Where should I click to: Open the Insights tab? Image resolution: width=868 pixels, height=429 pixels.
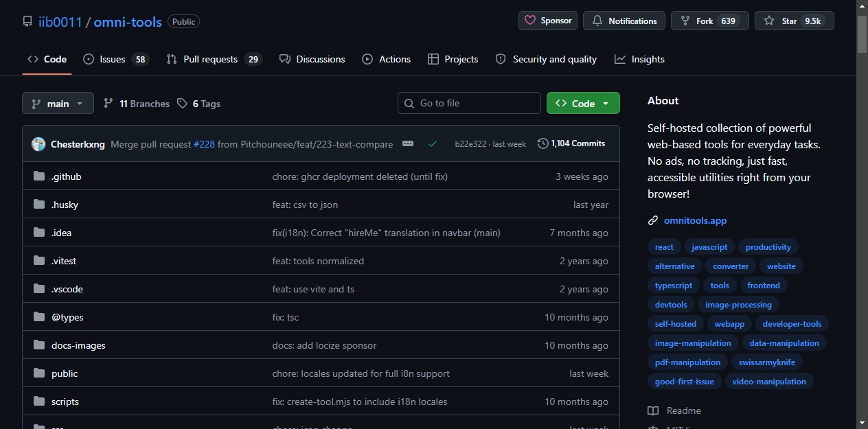pyautogui.click(x=640, y=59)
